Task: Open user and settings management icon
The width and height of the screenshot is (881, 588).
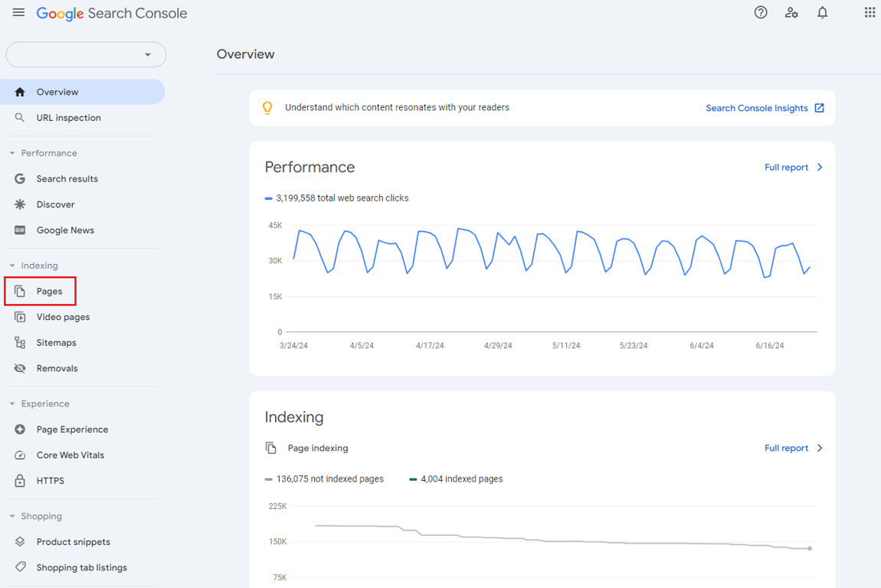Action: click(791, 12)
